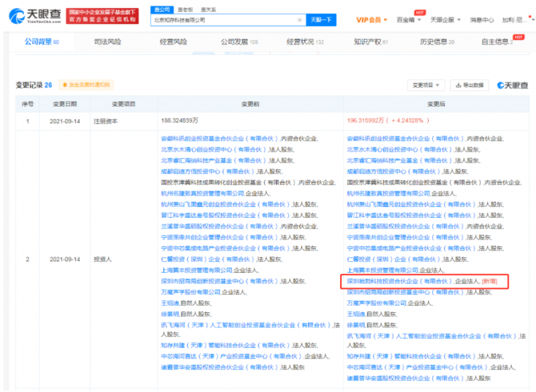Click the orange security tip badge

(86, 85)
